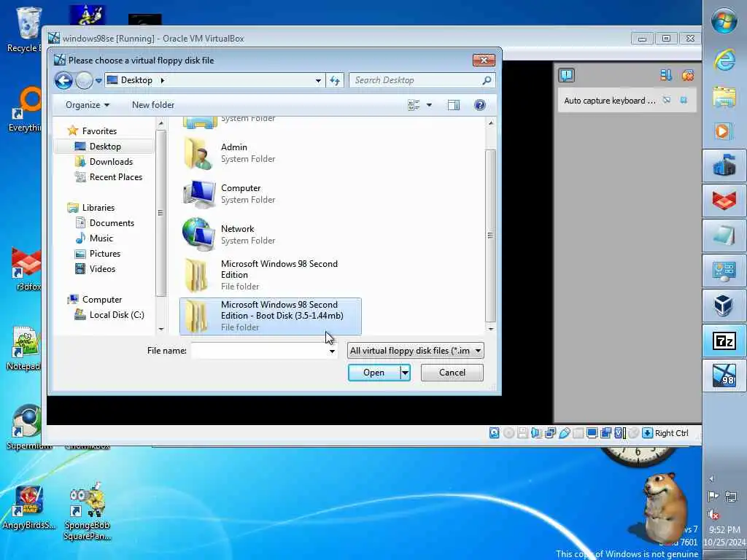
Task: Select the Libraries node
Action: point(98,208)
